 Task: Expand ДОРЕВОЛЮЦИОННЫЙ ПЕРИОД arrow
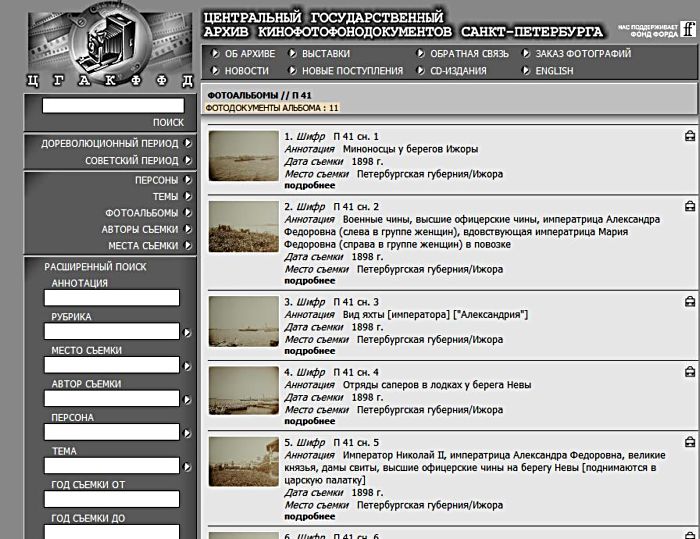[x=188, y=143]
